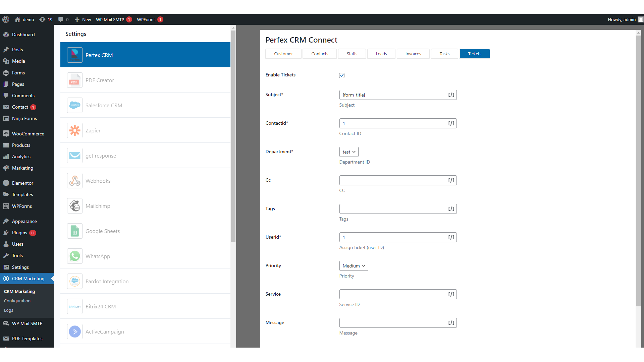Click the Google Sheets icon

coord(74,231)
